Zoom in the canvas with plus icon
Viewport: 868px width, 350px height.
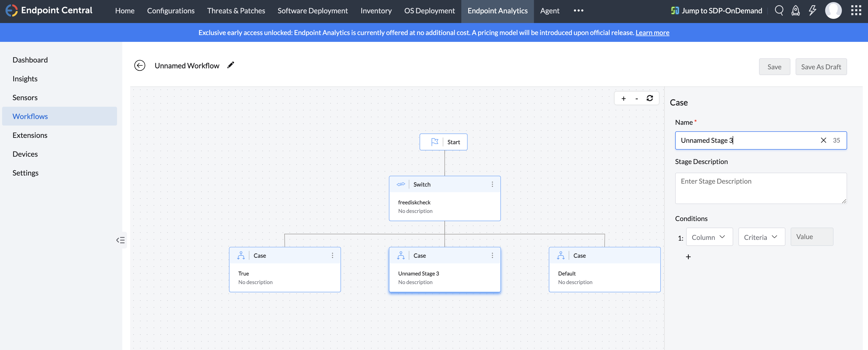[x=623, y=98]
